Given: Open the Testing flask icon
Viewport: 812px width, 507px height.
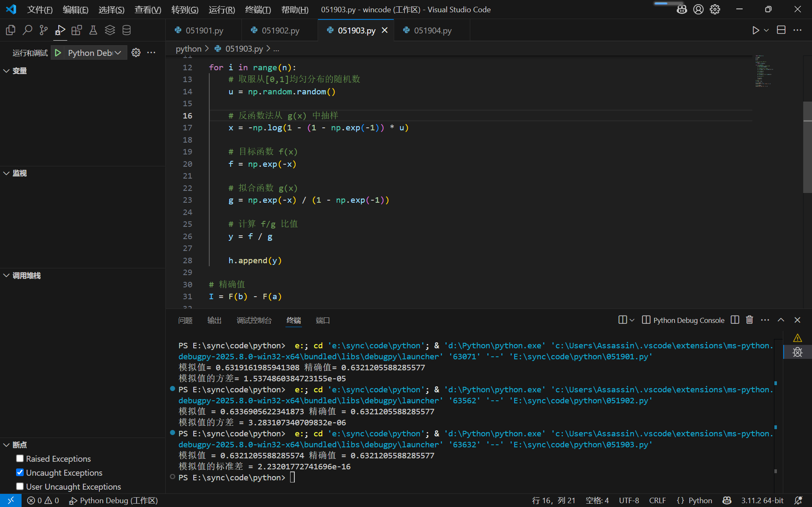Looking at the screenshot, I should pyautogui.click(x=93, y=30).
